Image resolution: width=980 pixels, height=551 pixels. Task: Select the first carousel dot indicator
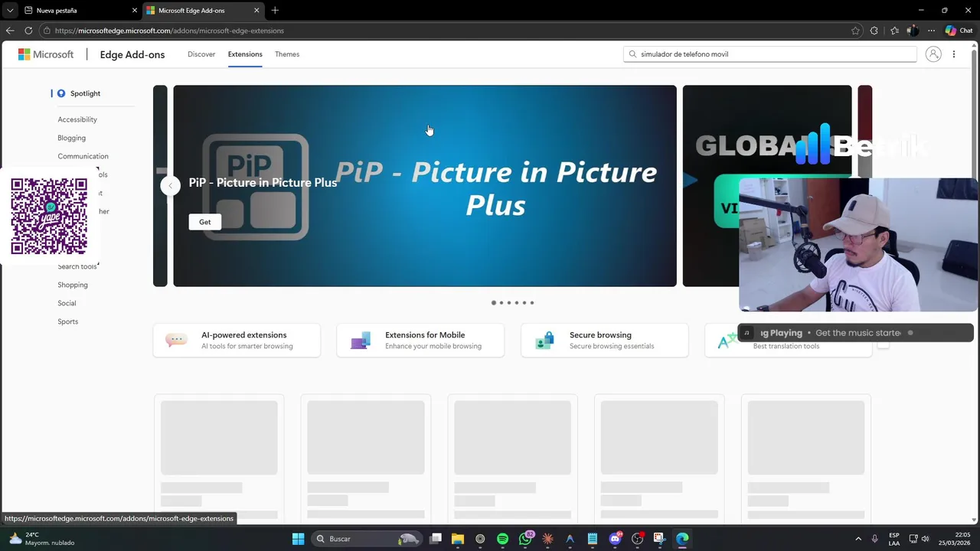[x=494, y=302]
